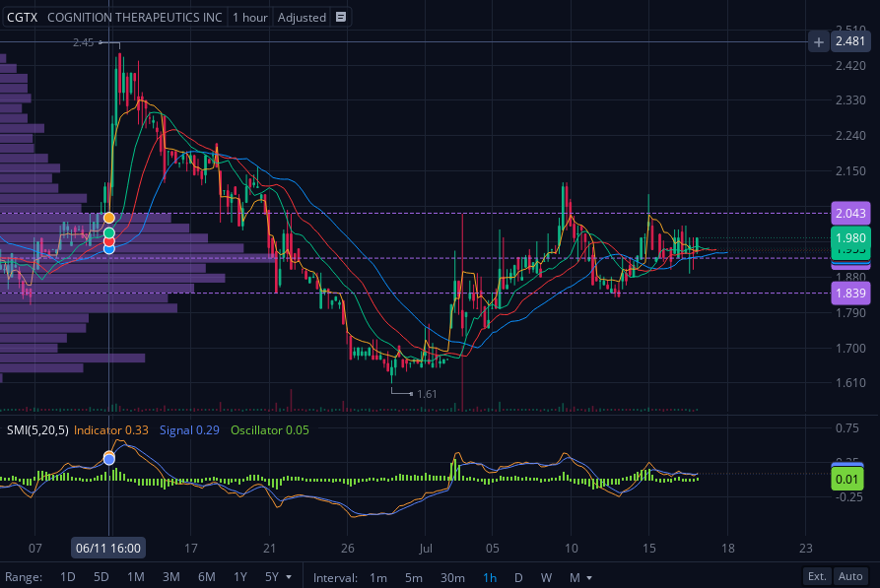
Task: Click the 1.839 purple price level tag
Action: (x=850, y=293)
